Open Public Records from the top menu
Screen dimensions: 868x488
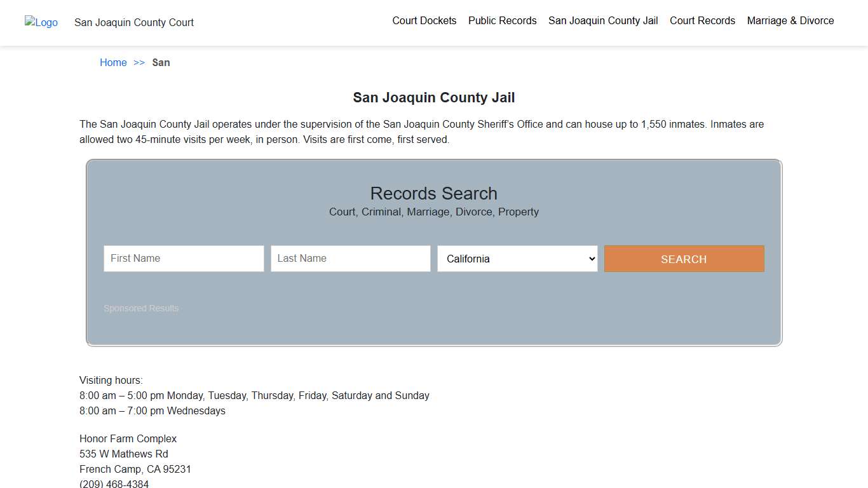502,20
